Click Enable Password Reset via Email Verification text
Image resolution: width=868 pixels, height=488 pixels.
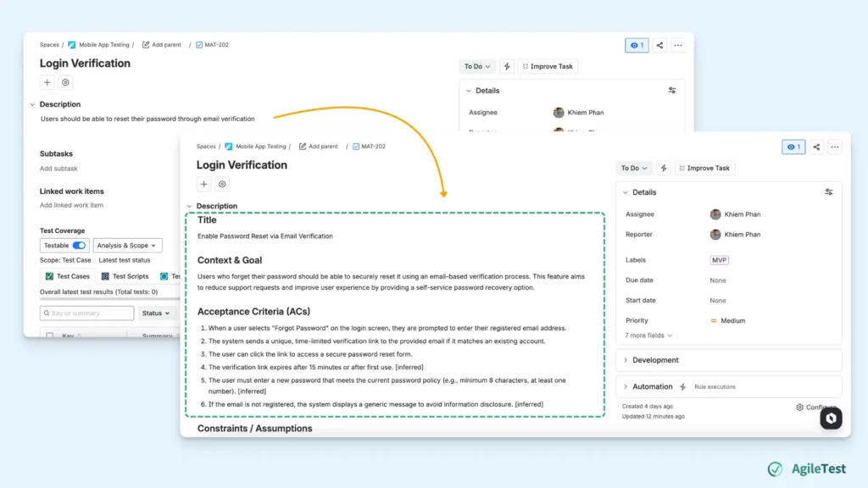[x=265, y=236]
